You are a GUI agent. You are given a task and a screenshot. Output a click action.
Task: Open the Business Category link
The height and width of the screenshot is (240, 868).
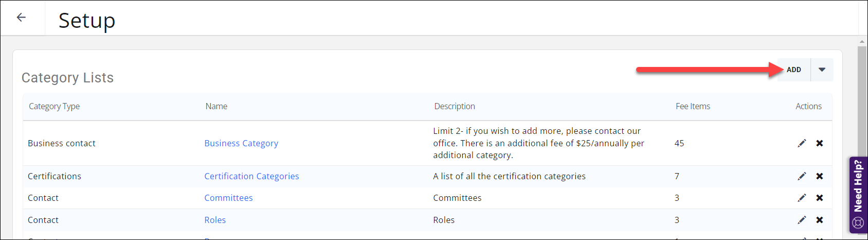point(241,143)
